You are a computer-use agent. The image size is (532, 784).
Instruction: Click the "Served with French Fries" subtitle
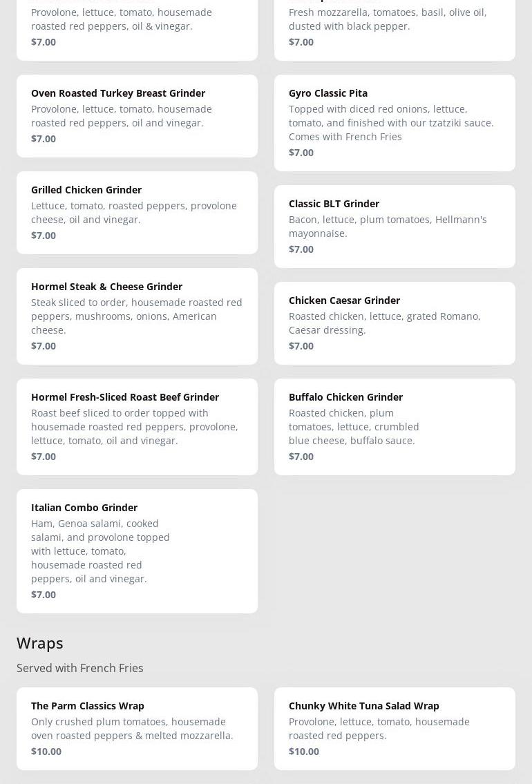[80, 668]
